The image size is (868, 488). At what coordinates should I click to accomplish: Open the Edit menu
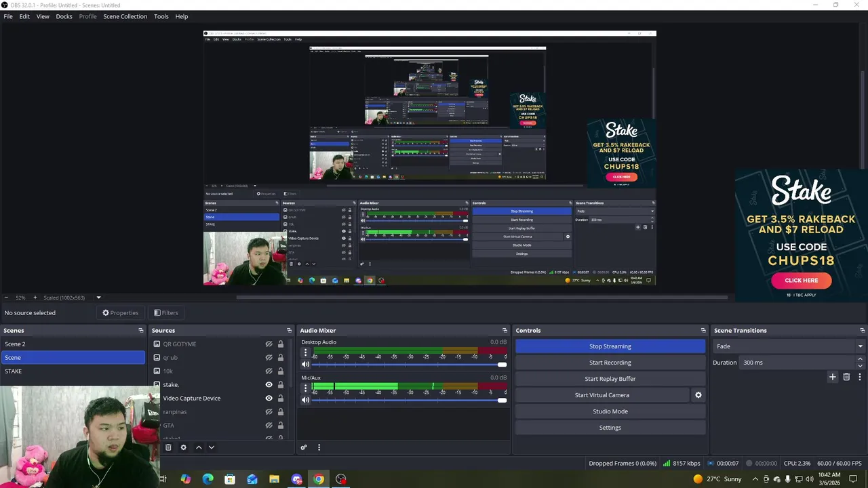(24, 16)
